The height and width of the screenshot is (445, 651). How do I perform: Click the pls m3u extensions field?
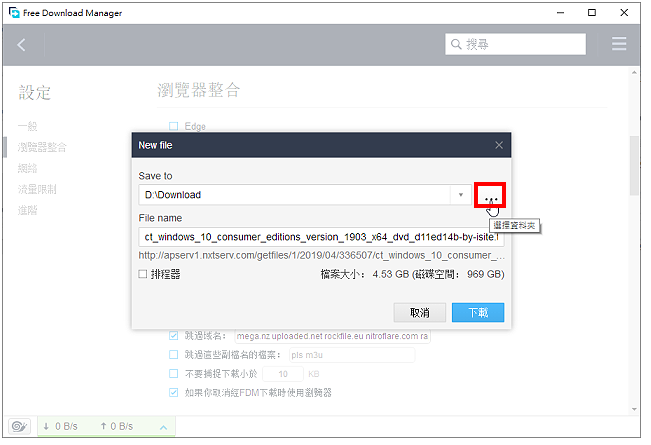tap(352, 355)
